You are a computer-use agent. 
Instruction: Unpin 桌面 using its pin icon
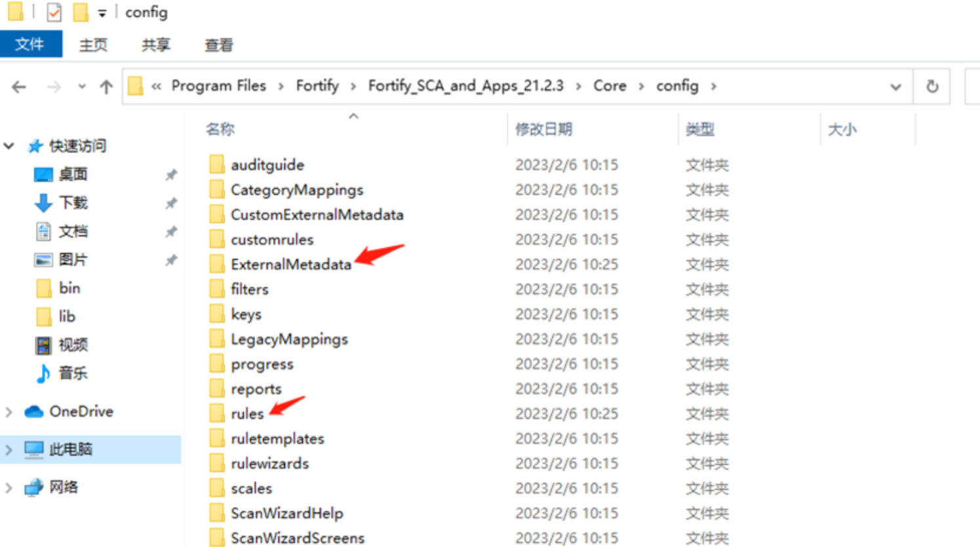click(x=171, y=174)
